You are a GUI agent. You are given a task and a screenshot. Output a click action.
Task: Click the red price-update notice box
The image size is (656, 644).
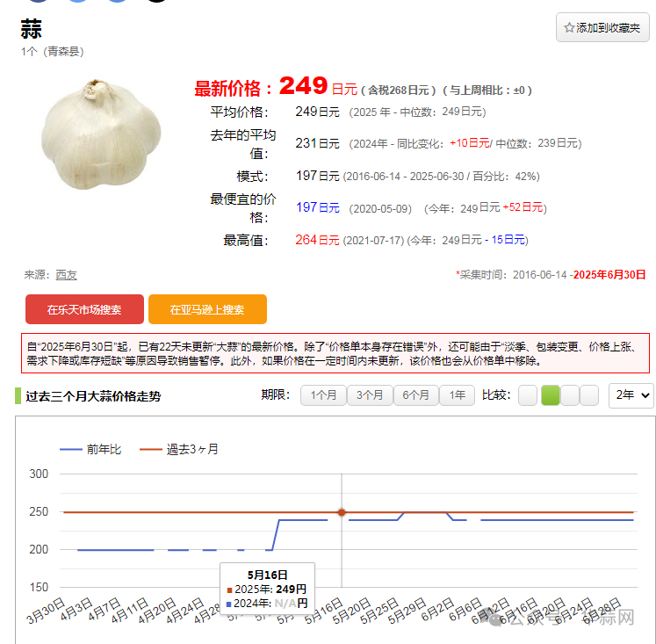[x=335, y=353]
